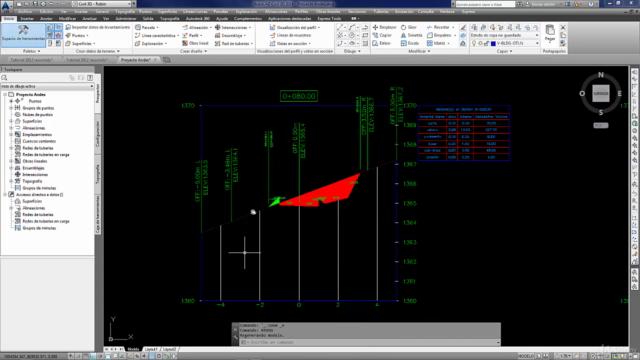Click the Obra lineal tool

(196, 43)
